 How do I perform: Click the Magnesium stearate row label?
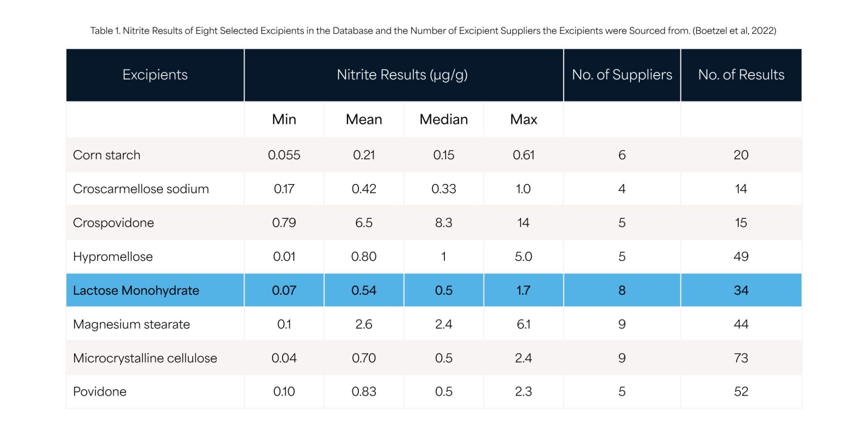coord(132,324)
